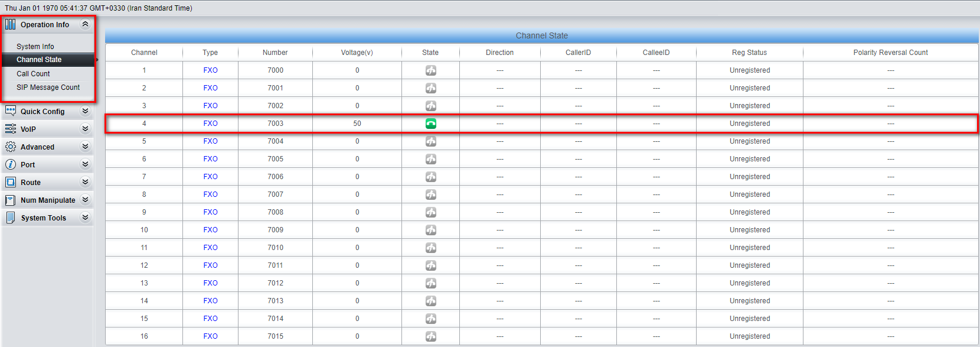Collapse the Operation Info section chevron
Image resolution: width=980 pixels, height=347 pixels.
[x=85, y=24]
